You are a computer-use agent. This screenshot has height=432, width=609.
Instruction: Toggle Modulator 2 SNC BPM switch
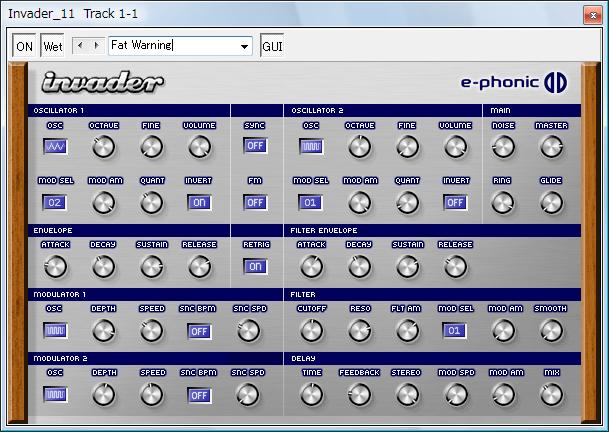coord(199,395)
